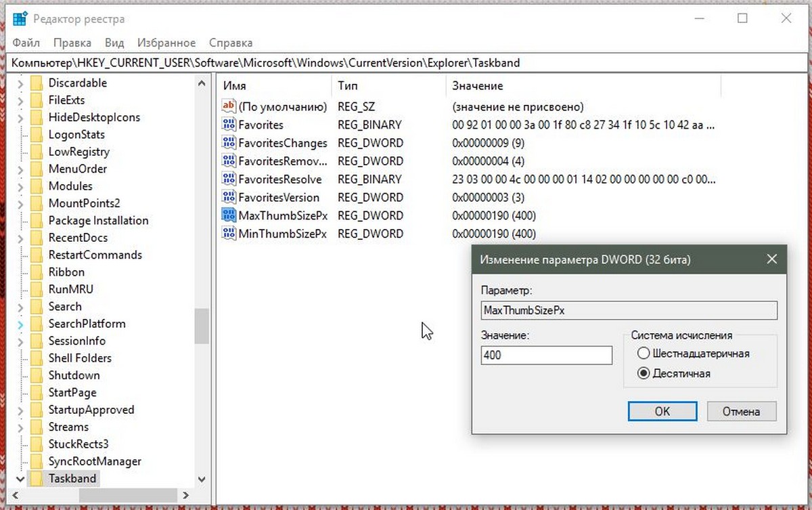Open the Избранное menu
Image resolution: width=812 pixels, height=510 pixels.
pyautogui.click(x=166, y=43)
